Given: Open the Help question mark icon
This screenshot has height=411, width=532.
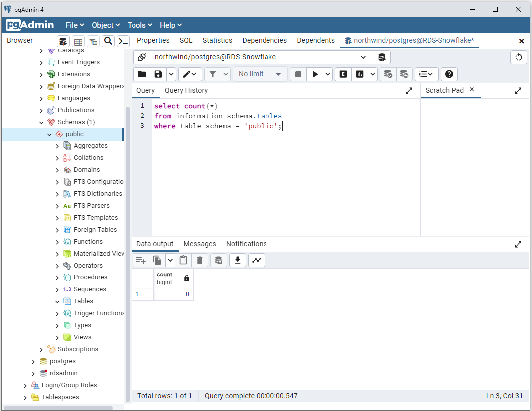Looking at the screenshot, I should click(x=449, y=74).
